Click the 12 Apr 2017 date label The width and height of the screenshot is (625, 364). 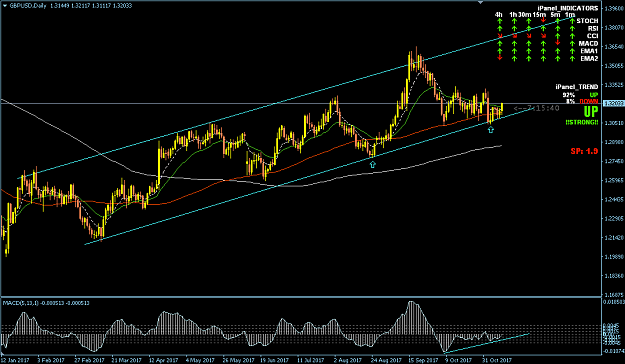pyautogui.click(x=163, y=360)
